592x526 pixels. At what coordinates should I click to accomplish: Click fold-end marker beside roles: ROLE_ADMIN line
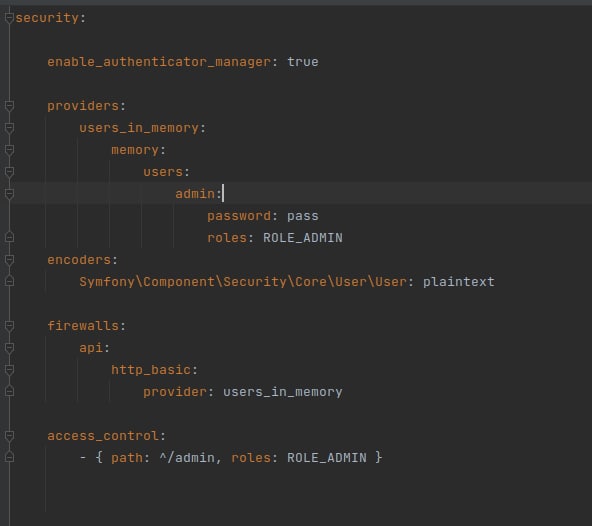click(9, 238)
